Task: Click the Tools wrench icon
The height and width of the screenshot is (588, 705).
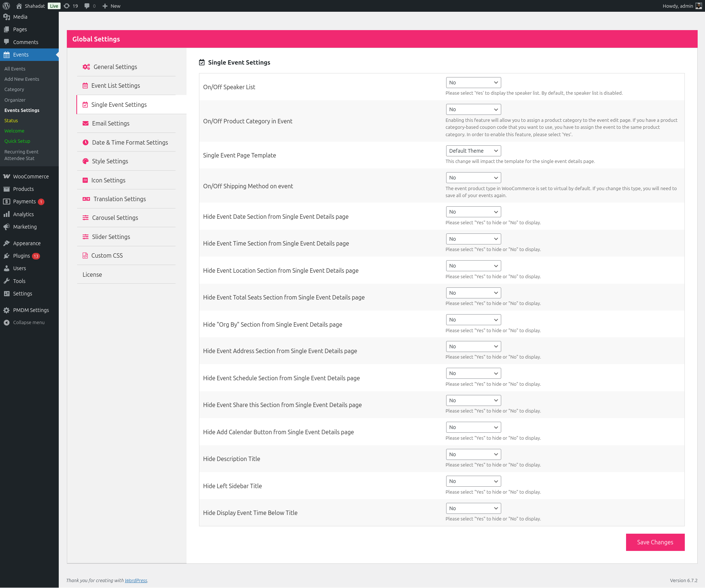Action: click(7, 281)
